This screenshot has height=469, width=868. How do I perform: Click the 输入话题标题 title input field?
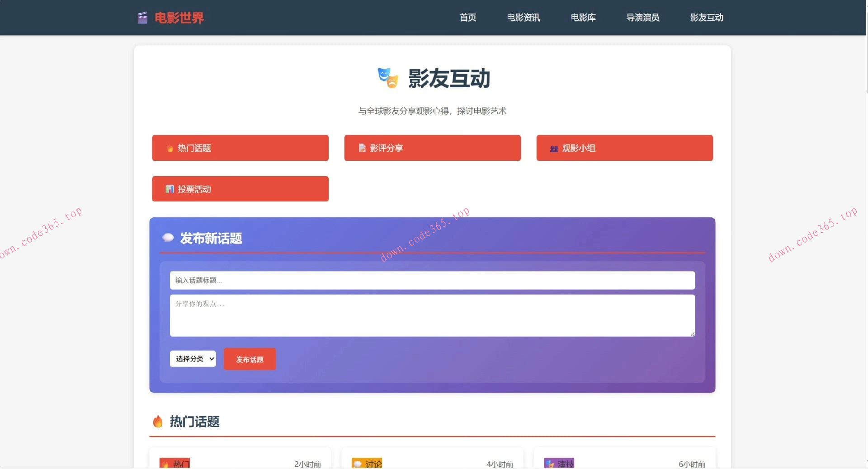point(432,280)
